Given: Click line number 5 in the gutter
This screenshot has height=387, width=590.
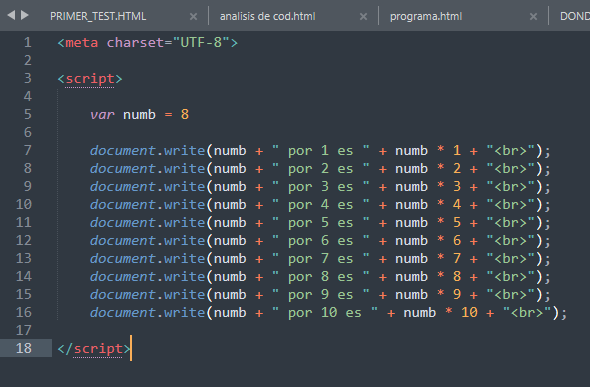Looking at the screenshot, I should tap(27, 114).
